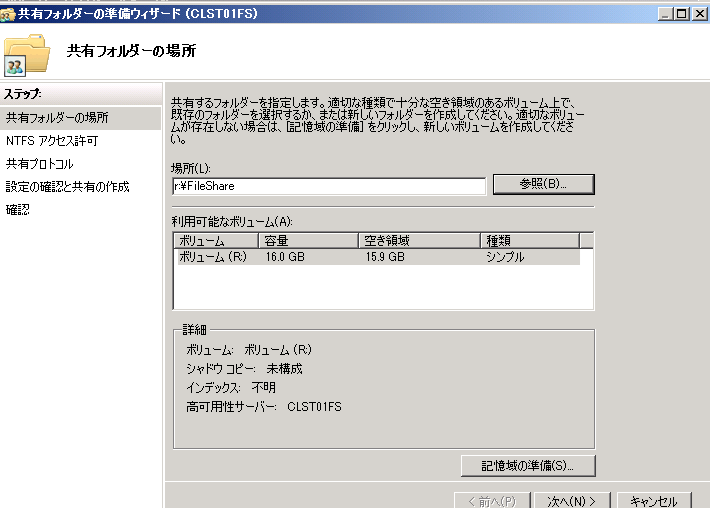Sort by the ボリューム column header
Screen dimensions: 710x508
[216, 240]
